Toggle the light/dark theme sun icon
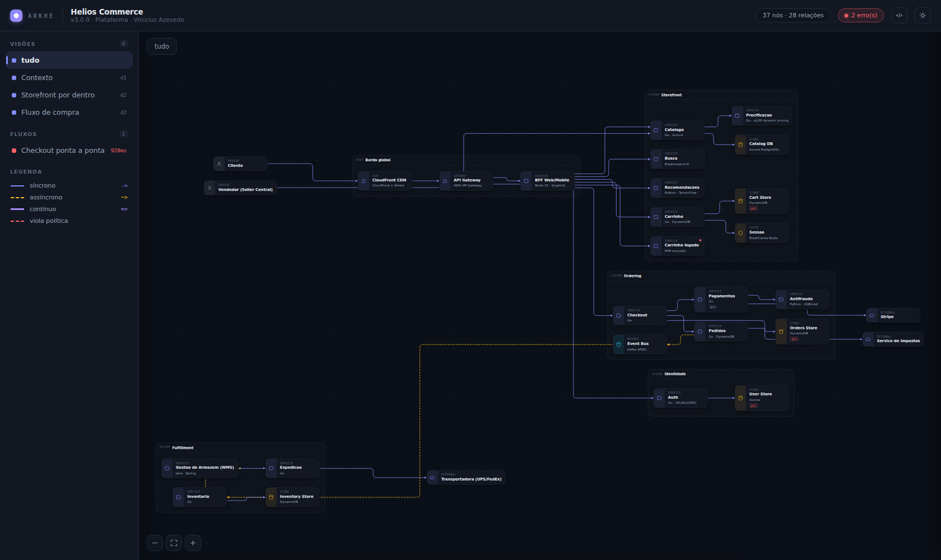This screenshot has height=560, width=941. click(923, 15)
